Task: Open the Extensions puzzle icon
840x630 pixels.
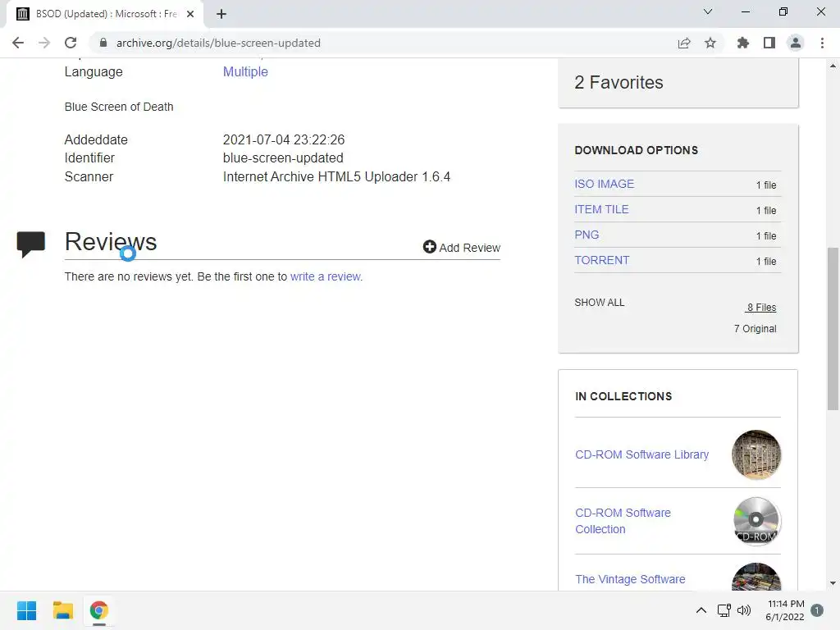Action: point(743,43)
